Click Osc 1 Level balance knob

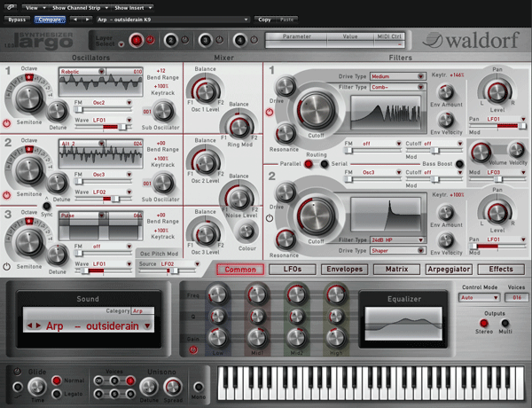click(206, 91)
